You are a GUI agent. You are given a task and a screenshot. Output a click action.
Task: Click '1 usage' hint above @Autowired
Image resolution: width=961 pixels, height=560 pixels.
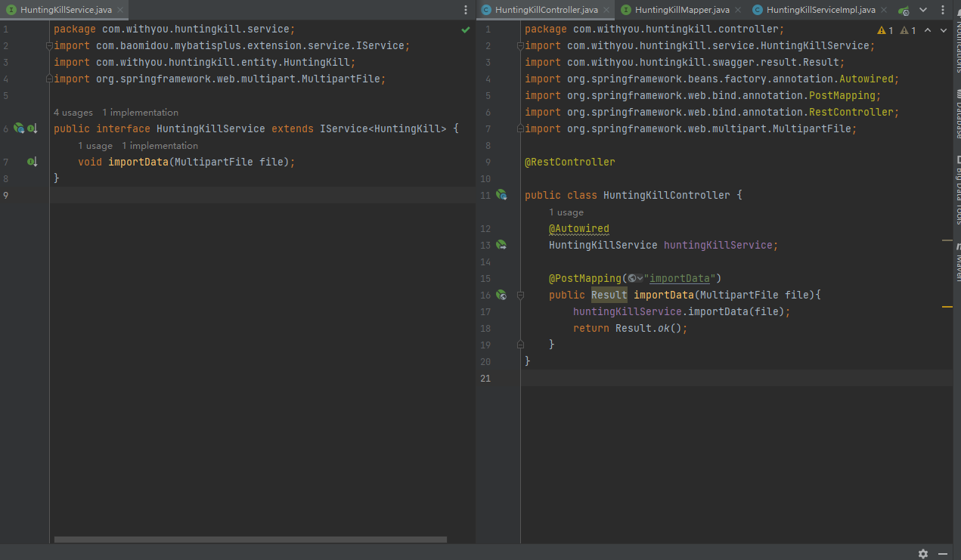(x=566, y=212)
